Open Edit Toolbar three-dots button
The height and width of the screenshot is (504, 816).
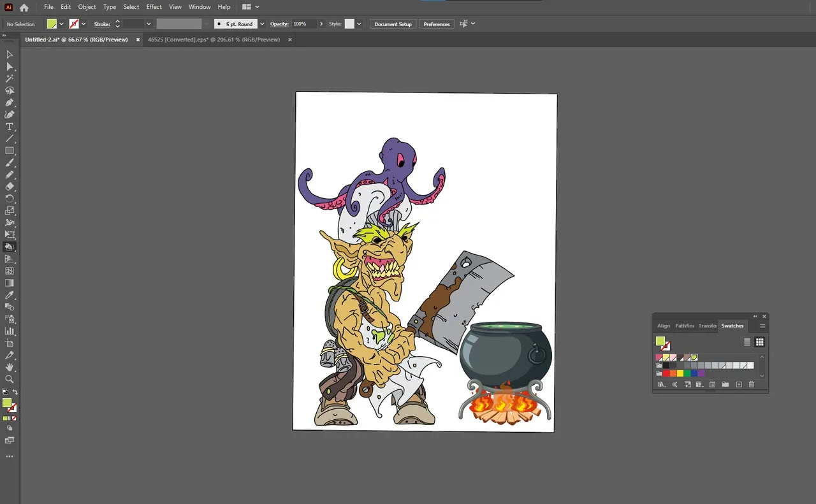tap(10, 457)
